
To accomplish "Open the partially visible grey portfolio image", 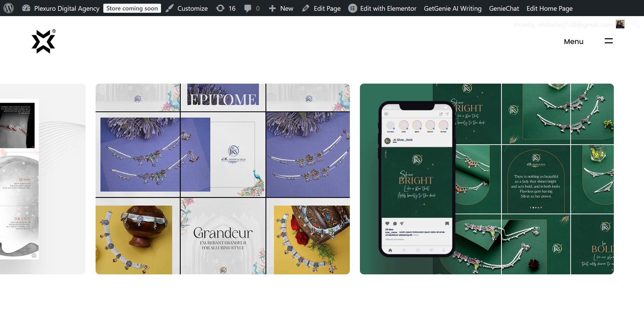I will click(x=43, y=179).
